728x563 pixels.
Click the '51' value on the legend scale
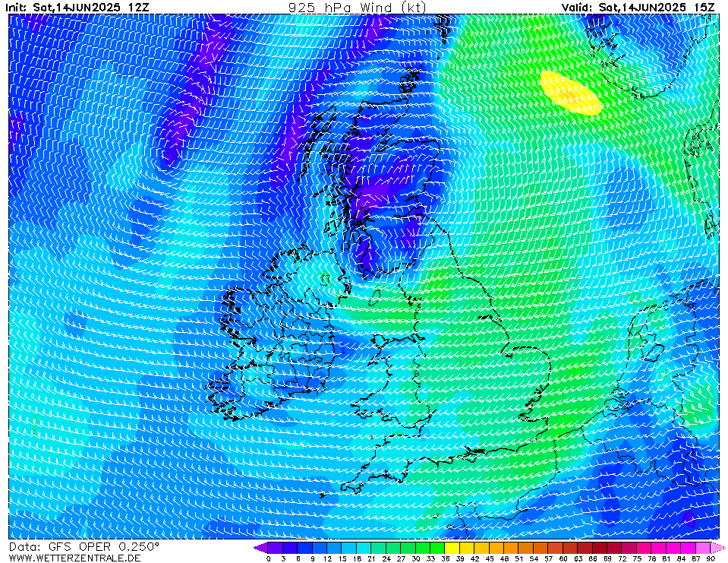coord(519,558)
